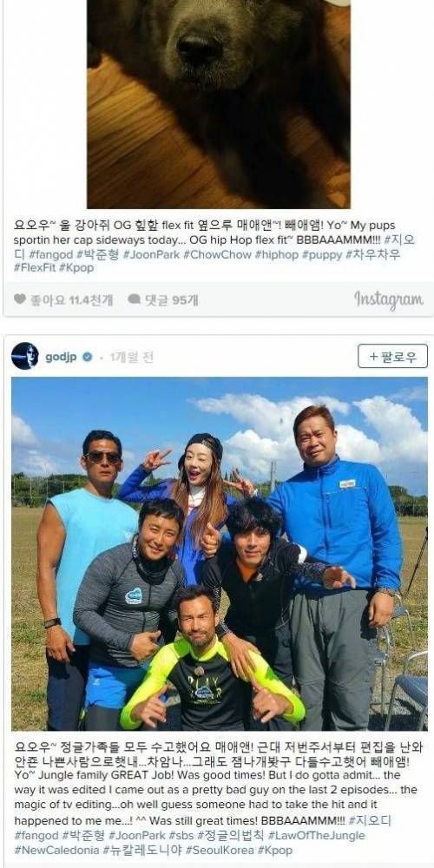Click the 1개월 전 post timestamp
This screenshot has height=868, width=434.
tap(131, 357)
